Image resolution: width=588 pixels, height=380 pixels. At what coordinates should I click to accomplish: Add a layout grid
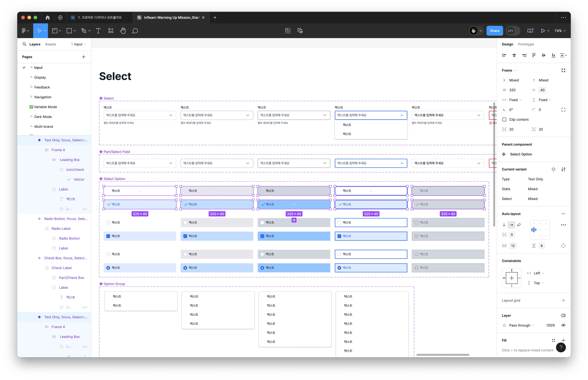(563, 300)
